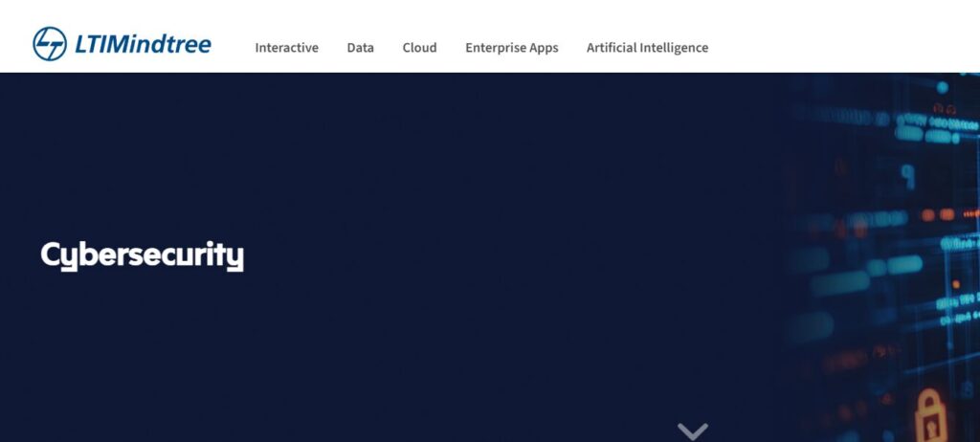The image size is (980, 442).
Task: Click the LTIMindtree wordmark text
Action: pos(144,44)
